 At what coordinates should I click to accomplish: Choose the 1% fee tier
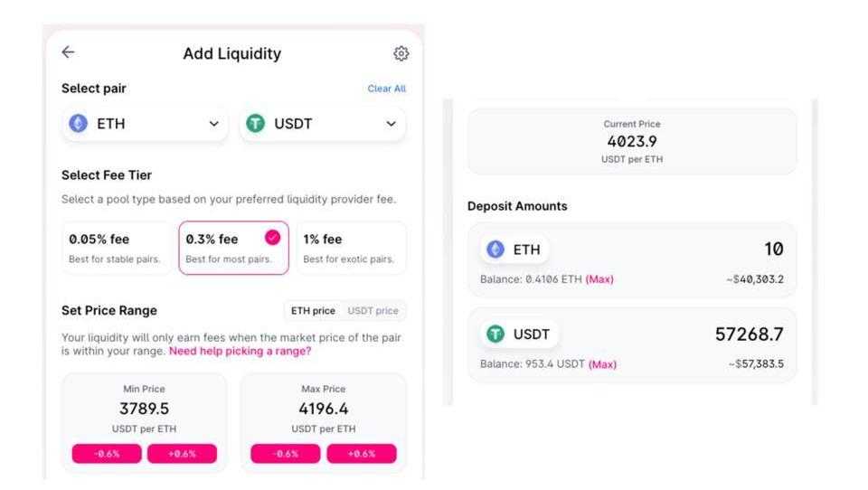click(351, 248)
